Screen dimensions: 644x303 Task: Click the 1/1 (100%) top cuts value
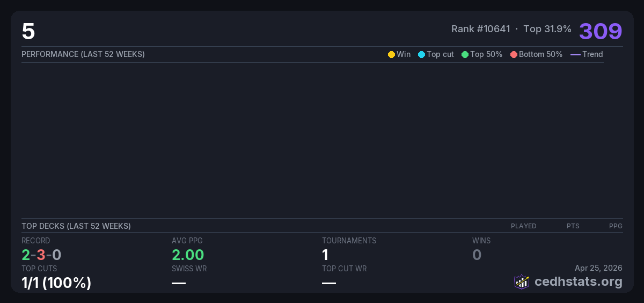pos(56,283)
